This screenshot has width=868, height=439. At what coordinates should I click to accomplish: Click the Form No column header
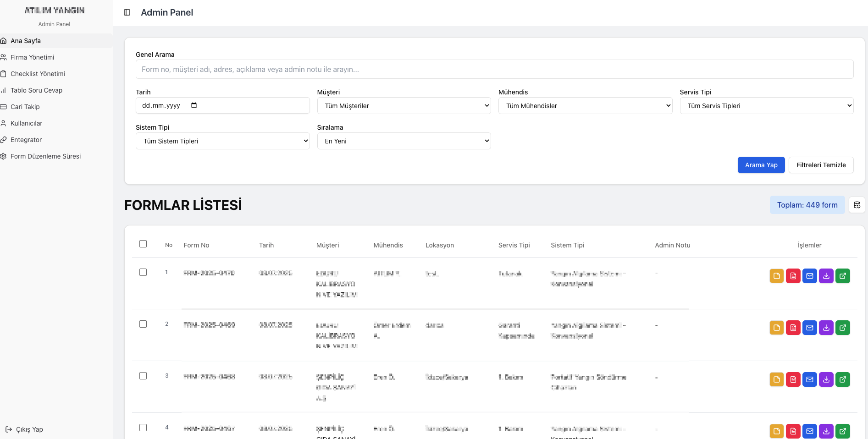196,245
